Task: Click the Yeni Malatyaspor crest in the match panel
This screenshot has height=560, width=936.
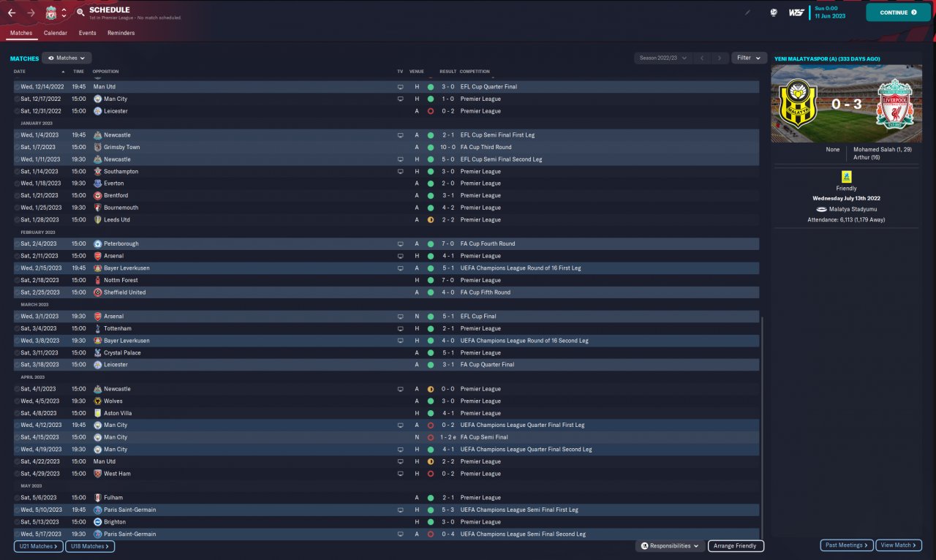Action: tap(799, 104)
